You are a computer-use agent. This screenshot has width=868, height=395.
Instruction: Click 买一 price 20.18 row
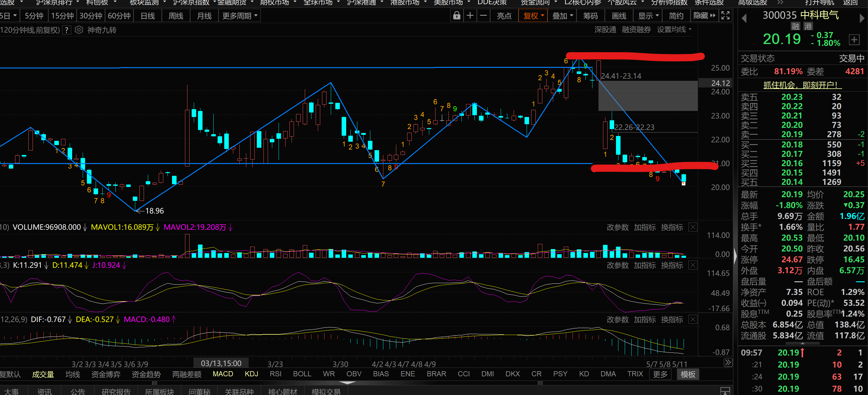802,144
